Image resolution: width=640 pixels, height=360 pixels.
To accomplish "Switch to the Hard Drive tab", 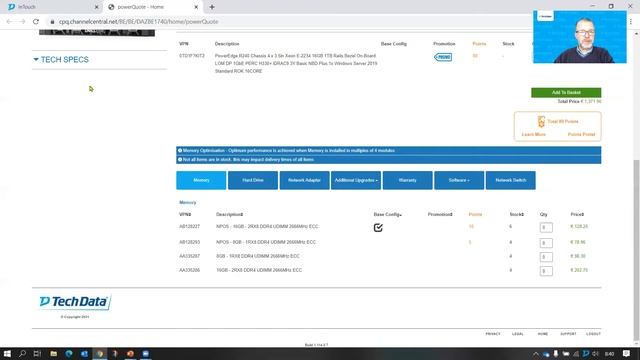I will [x=253, y=180].
